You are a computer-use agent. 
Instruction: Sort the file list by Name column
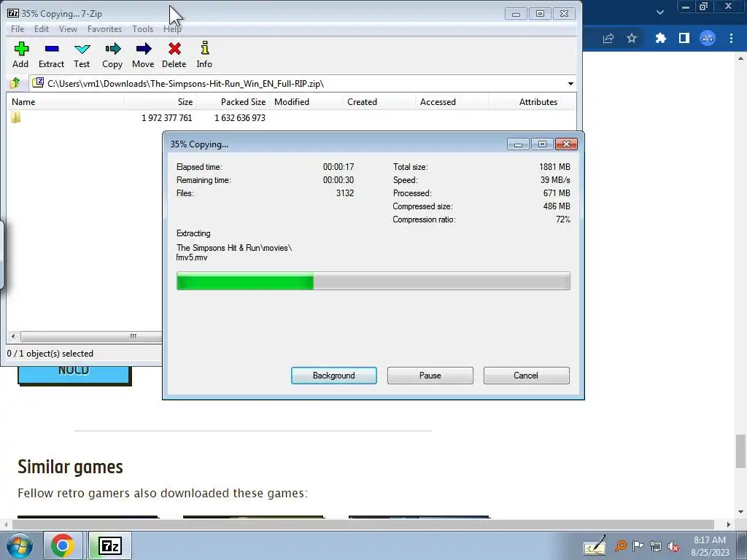click(x=65, y=102)
